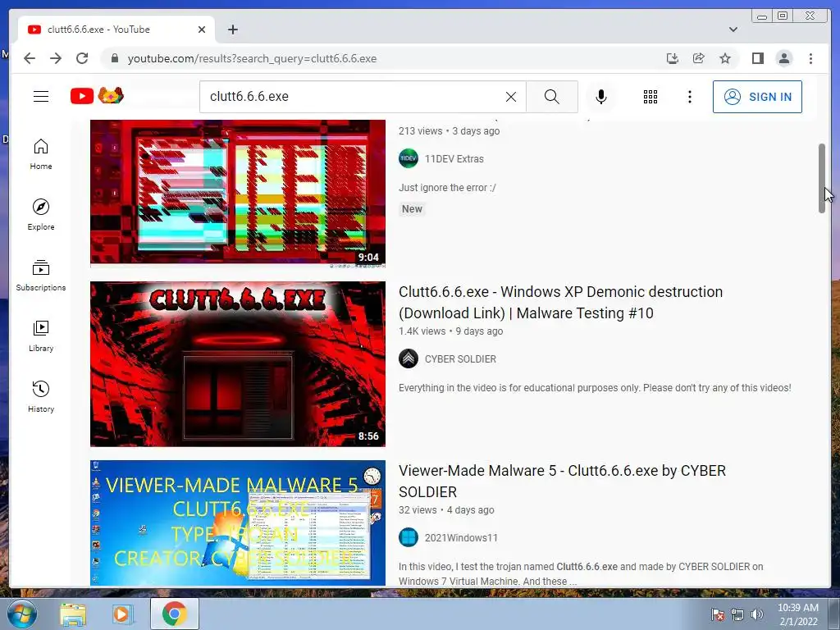Go forward in browser history
840x630 pixels.
pyautogui.click(x=56, y=58)
